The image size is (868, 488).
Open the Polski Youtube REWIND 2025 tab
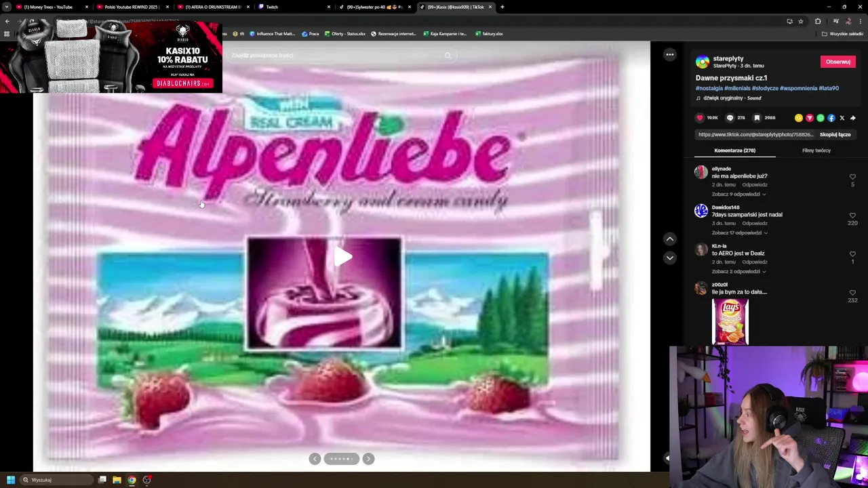coord(132,7)
